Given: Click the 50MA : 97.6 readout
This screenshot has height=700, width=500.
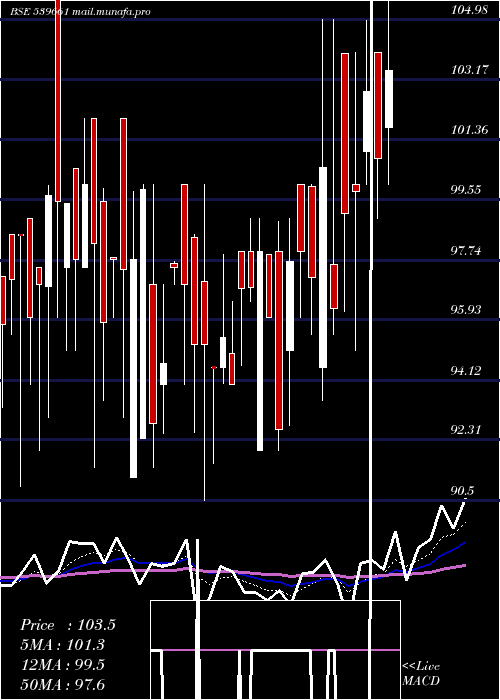Looking at the screenshot, I should click(63, 684).
